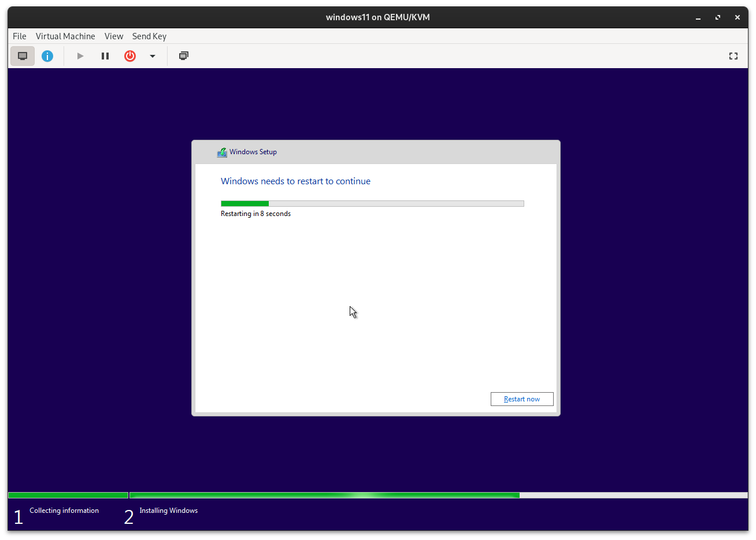This screenshot has height=540, width=756.
Task: Maximize the virt-manager window
Action: 718,17
